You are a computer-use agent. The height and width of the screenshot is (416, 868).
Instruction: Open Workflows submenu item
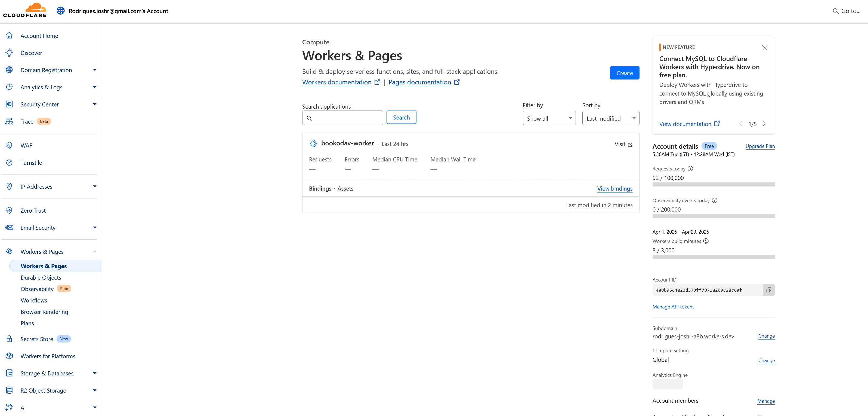(x=34, y=300)
